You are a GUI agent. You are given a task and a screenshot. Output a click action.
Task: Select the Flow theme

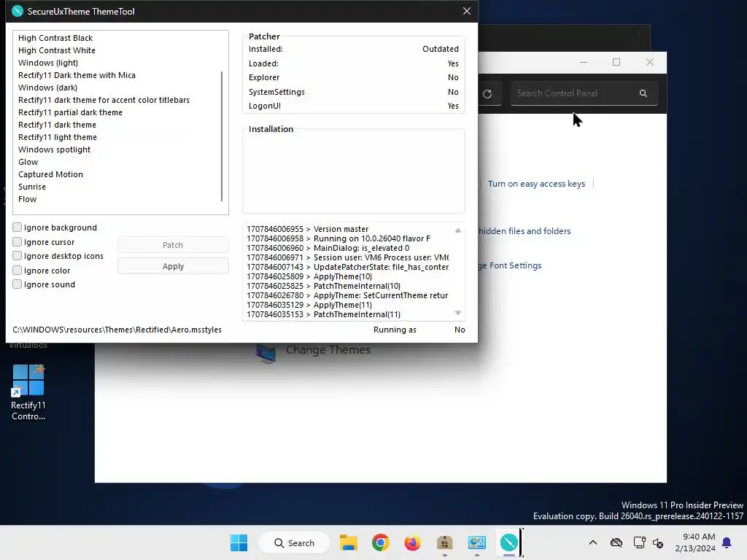tap(27, 199)
